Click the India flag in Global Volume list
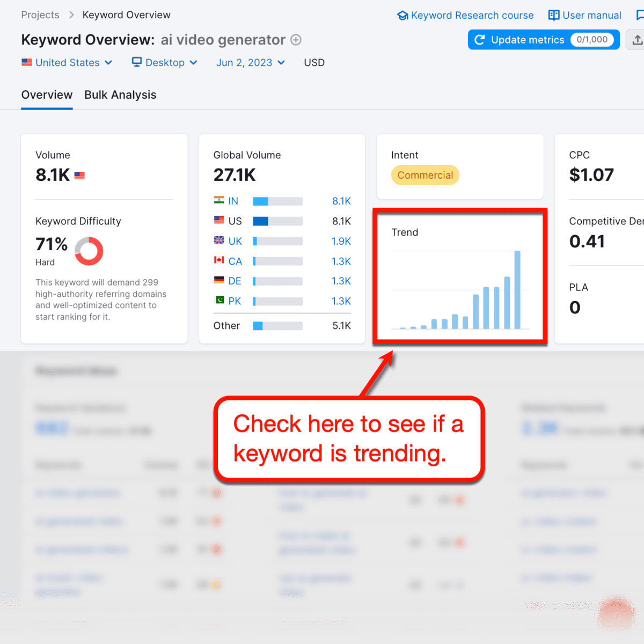Image resolution: width=644 pixels, height=644 pixels. tap(220, 201)
